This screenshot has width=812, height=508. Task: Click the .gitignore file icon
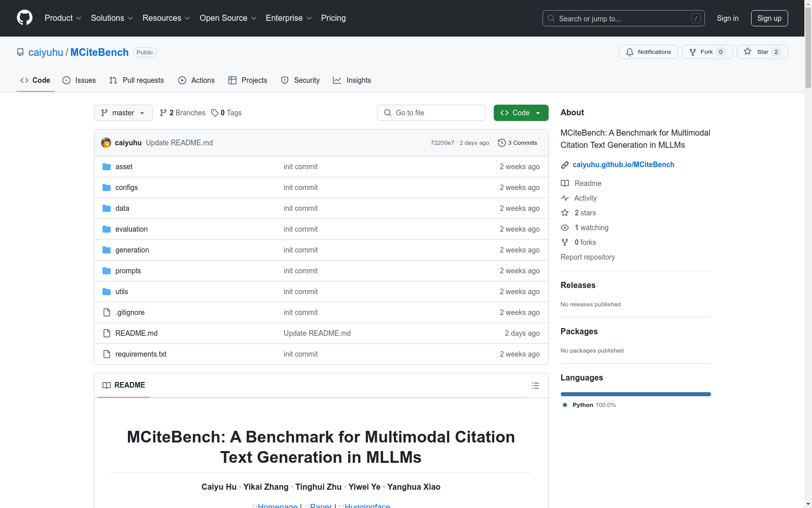pyautogui.click(x=107, y=312)
